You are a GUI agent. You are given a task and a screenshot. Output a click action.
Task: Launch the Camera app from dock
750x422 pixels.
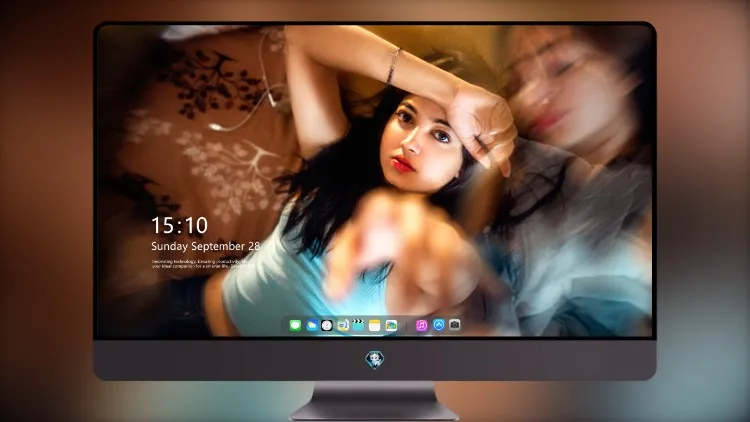click(x=455, y=325)
